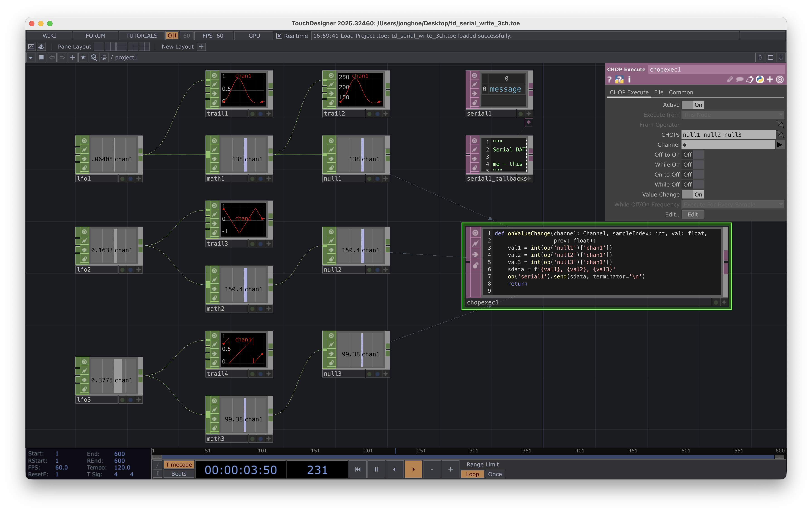Viewport: 812px width, 513px height.
Task: Click the GPU monitor button
Action: 254,36
